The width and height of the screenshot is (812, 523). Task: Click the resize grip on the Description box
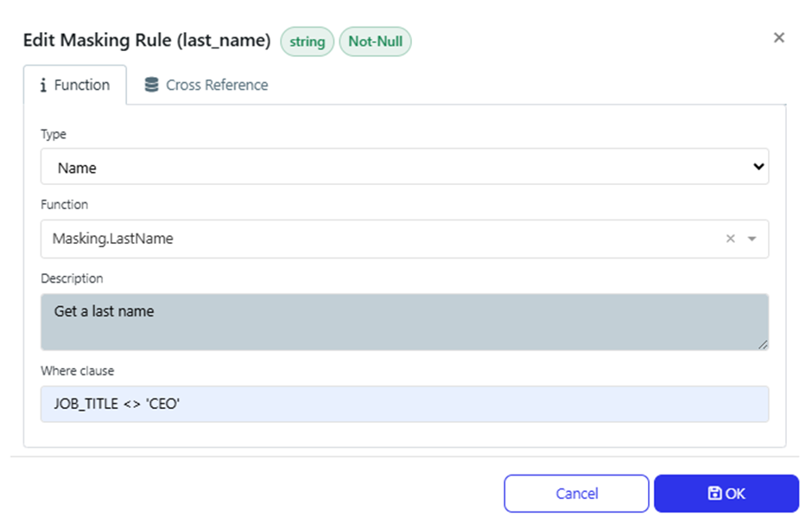tap(764, 344)
